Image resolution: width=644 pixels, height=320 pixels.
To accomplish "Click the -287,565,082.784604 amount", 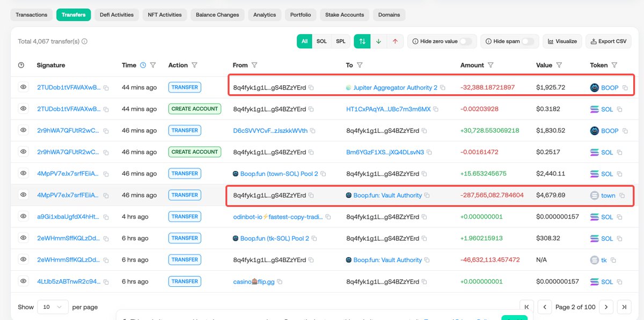I will pyautogui.click(x=492, y=195).
